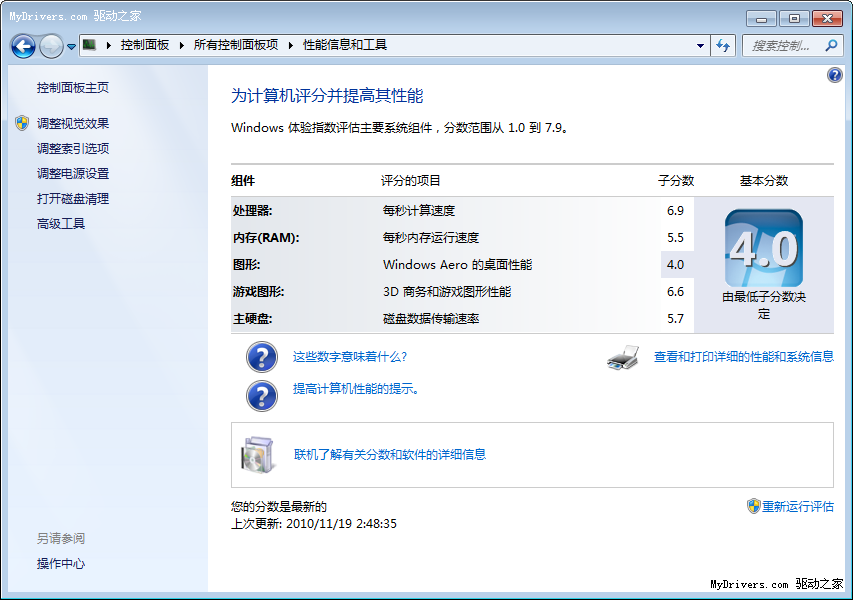This screenshot has height=600, width=853.
Task: Click the printer icon
Action: pos(623,357)
